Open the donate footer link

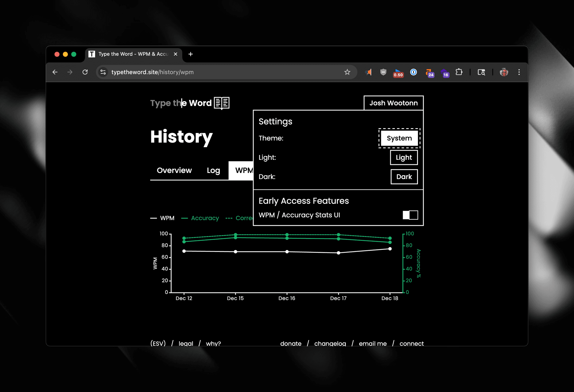[x=291, y=343]
